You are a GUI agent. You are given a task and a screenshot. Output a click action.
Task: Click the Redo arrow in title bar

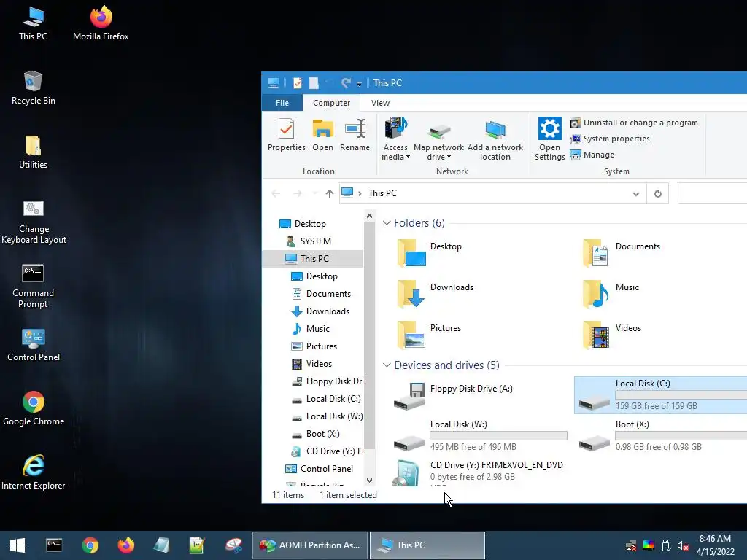pyautogui.click(x=346, y=83)
